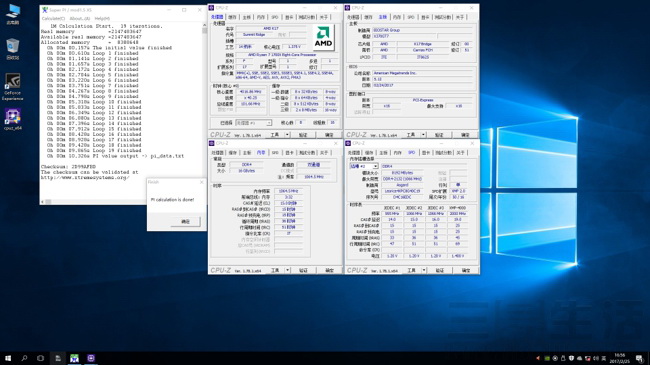
Task: Open 关于 tab in the processor window
Action: 324,17
